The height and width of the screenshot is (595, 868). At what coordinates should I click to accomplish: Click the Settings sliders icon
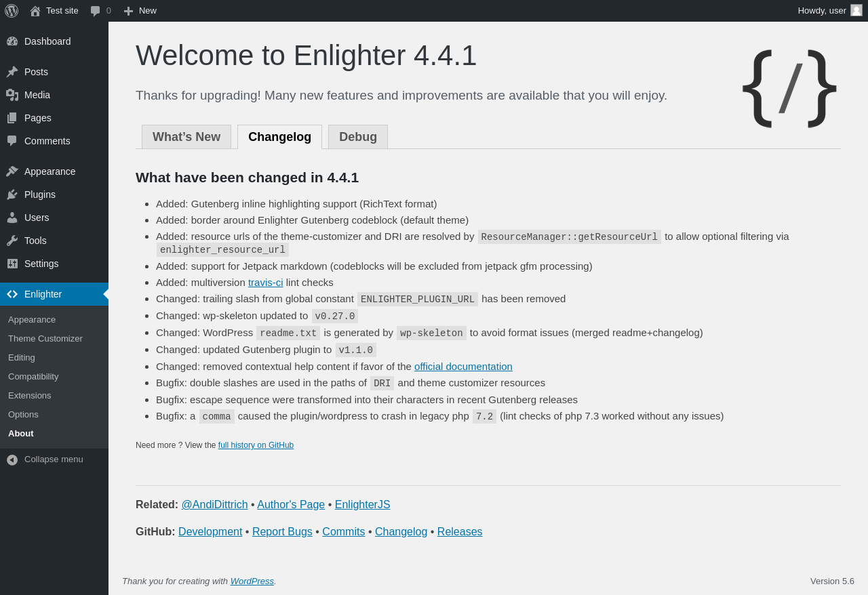[12, 264]
